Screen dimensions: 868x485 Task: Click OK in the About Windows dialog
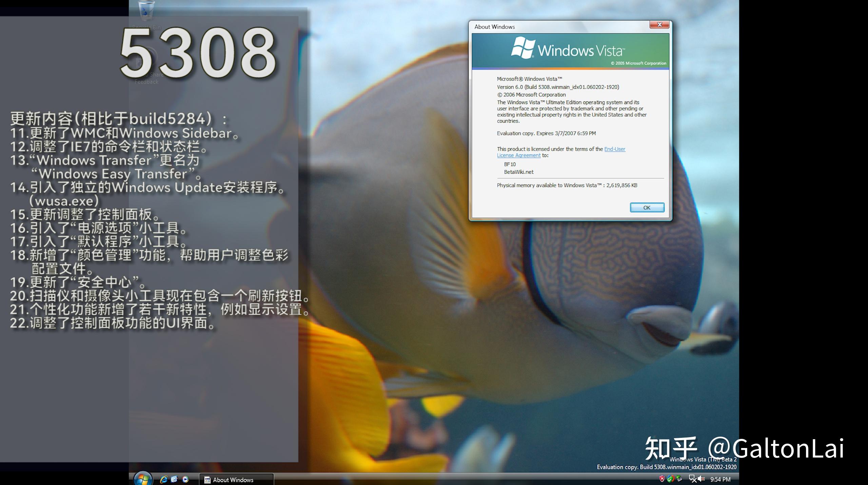tap(647, 208)
